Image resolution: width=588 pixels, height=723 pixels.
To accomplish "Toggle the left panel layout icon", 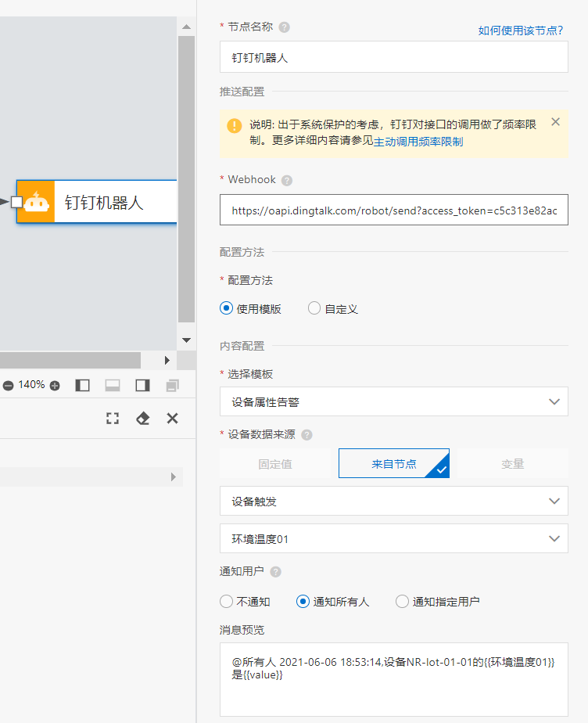I will (82, 385).
